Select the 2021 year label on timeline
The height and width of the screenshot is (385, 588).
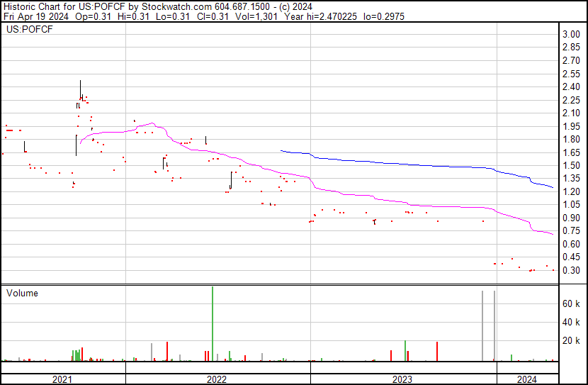(62, 379)
